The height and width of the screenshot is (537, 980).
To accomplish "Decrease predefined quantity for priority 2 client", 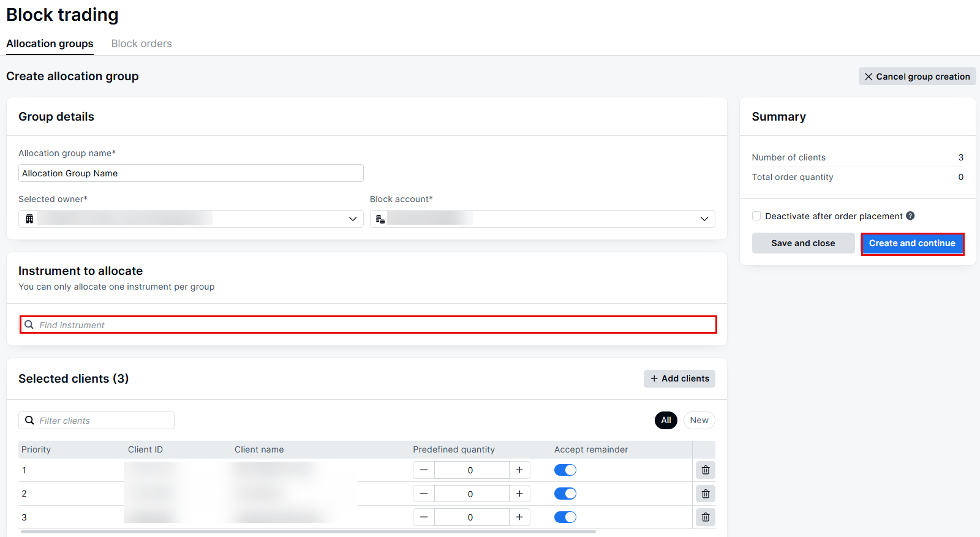I will pos(424,494).
